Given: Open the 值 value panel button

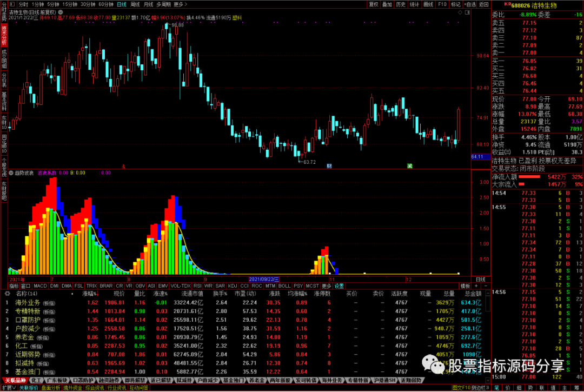Looking at the screenshot, I should coord(553,388).
